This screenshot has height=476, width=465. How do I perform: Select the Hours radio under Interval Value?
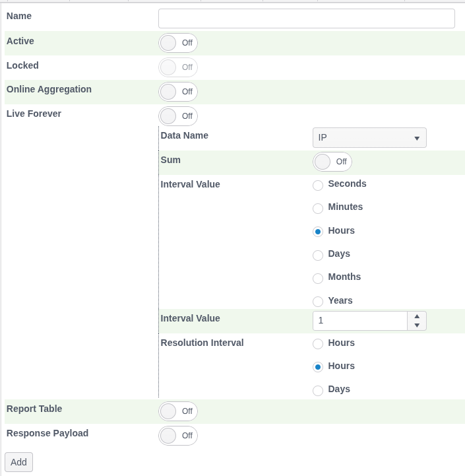318,232
